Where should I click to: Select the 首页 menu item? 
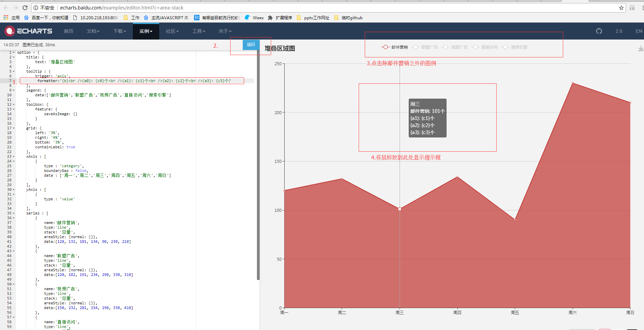coord(68,31)
